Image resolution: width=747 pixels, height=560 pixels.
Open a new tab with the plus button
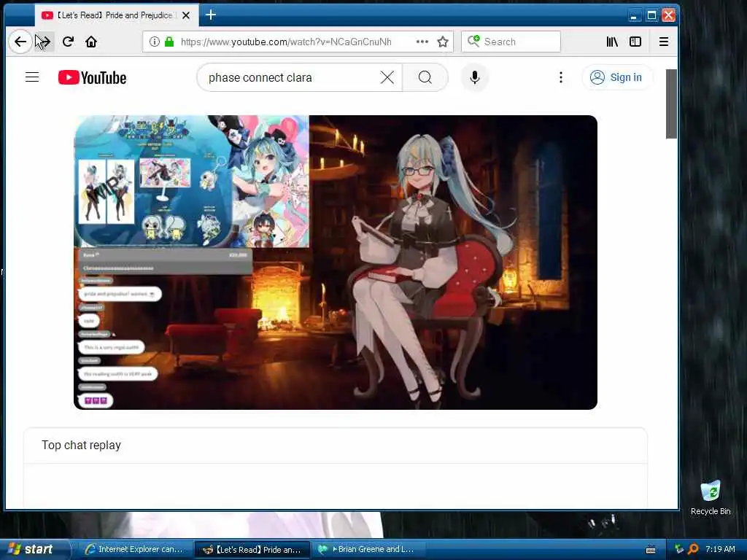pos(211,15)
